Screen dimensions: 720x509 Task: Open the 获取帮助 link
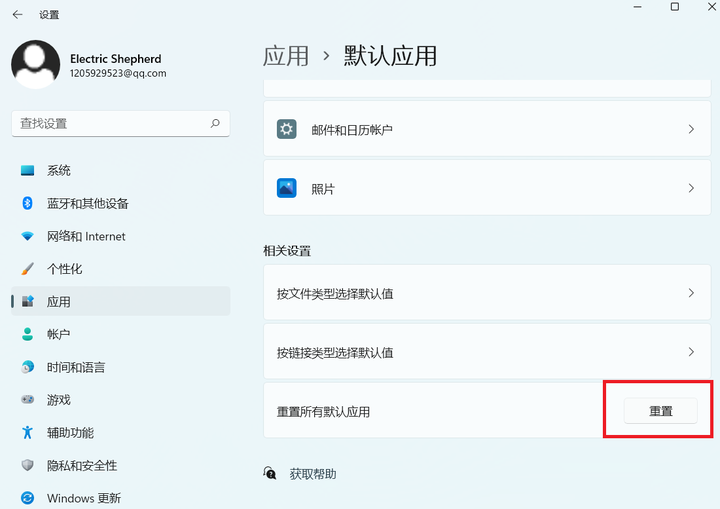pyautogui.click(x=313, y=474)
